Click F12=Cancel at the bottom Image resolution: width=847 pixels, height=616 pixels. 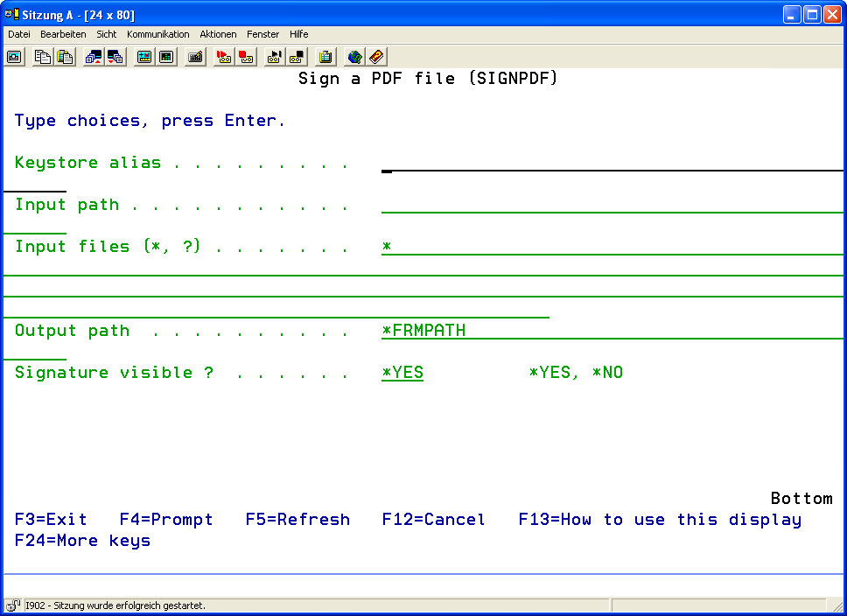[433, 520]
